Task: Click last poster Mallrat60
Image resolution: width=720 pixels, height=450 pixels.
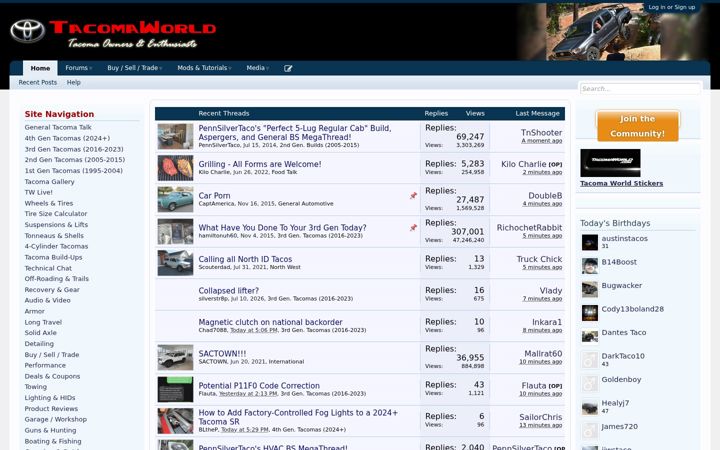Action: coord(543,354)
